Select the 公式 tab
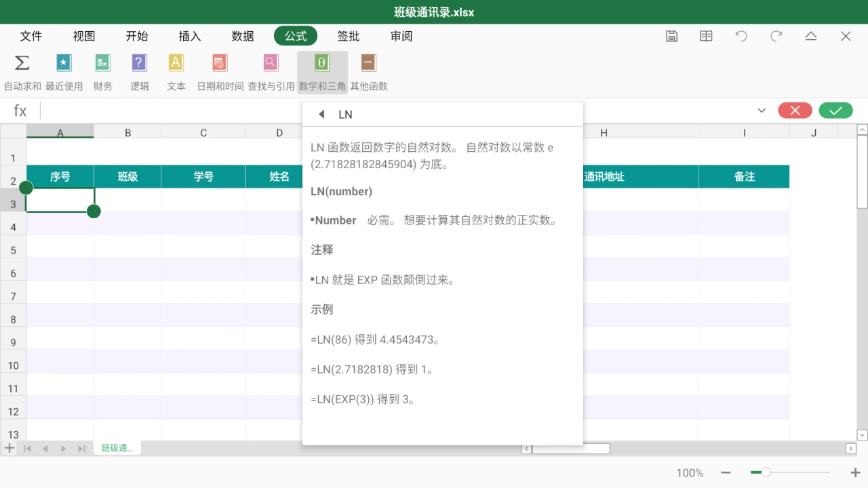Screen dimensions: 868x488 296,37
